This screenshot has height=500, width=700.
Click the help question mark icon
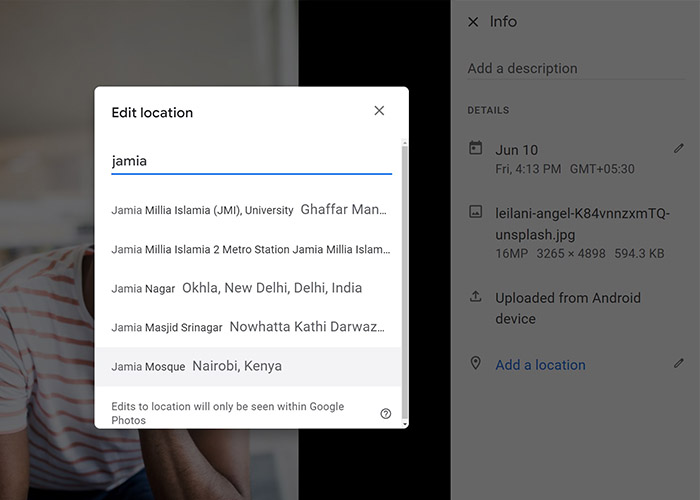tap(386, 413)
